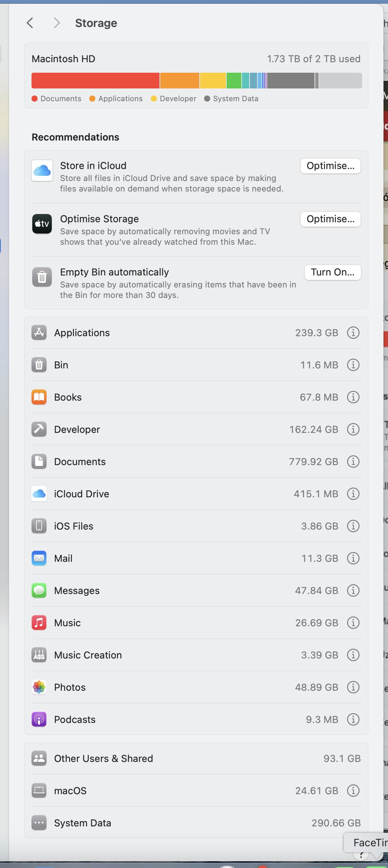388x868 pixels.
Task: Click the Macintosh HD disk name
Action: (x=63, y=59)
